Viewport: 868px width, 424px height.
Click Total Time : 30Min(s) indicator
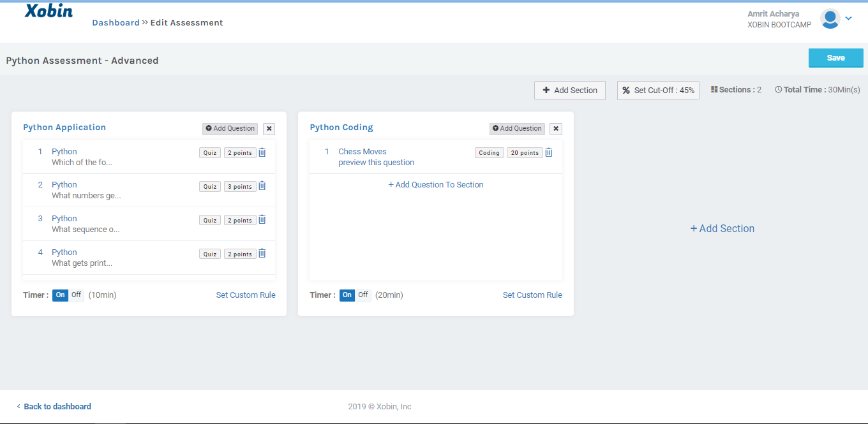818,90
